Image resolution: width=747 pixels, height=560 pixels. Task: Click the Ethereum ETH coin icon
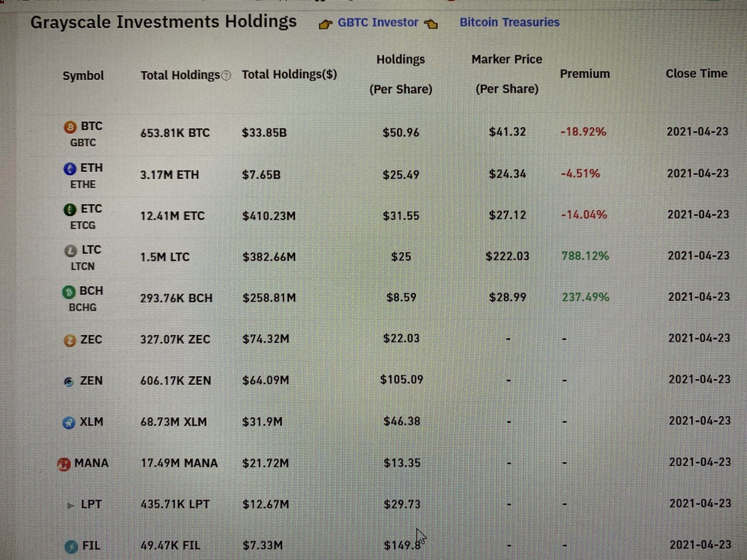(x=70, y=169)
